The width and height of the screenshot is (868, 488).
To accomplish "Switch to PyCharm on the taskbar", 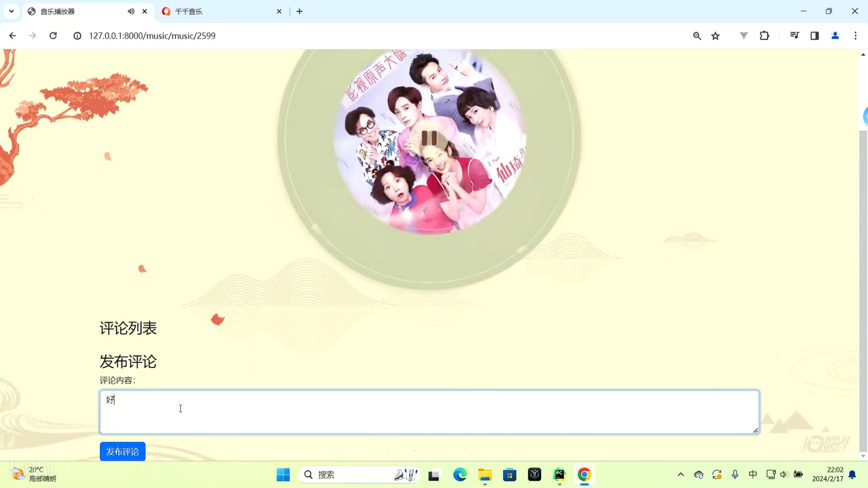I will pyautogui.click(x=560, y=474).
